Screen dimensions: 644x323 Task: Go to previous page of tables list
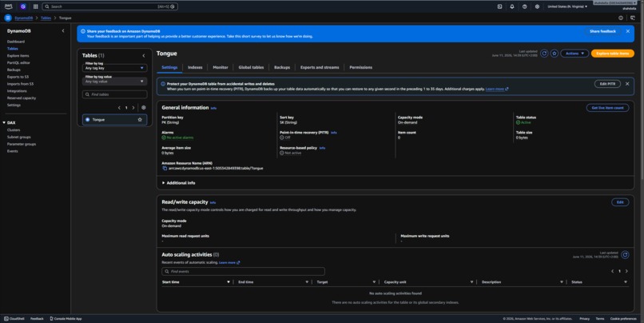(119, 108)
